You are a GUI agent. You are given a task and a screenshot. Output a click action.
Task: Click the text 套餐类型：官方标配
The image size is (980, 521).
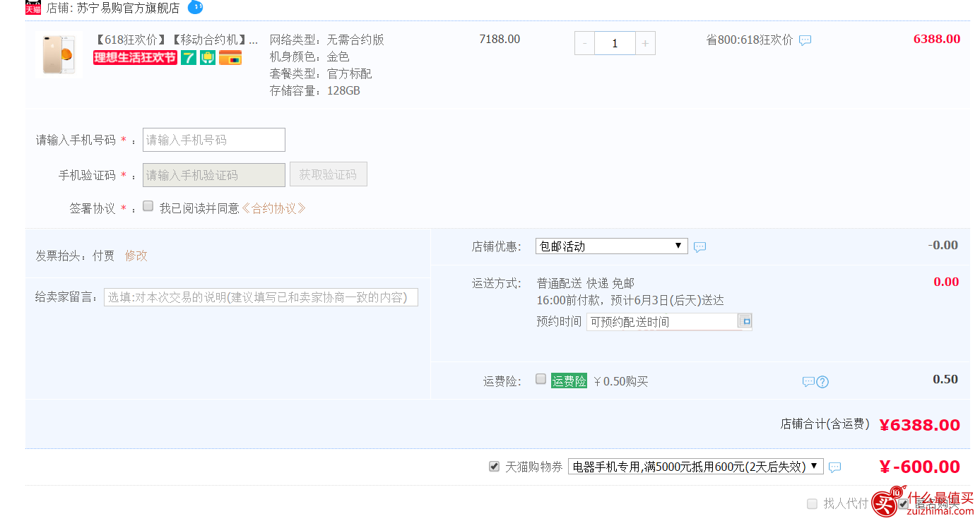pos(321,73)
